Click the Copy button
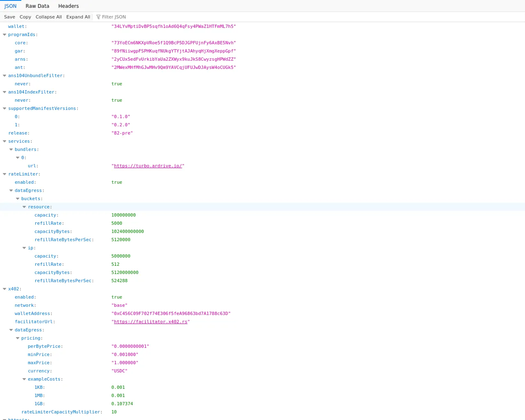This screenshot has width=525, height=420. (x=25, y=17)
